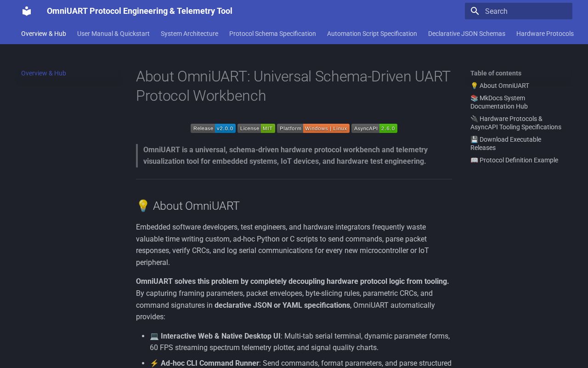588x368 pixels.
Task: Click the Release v2.0.0 badge
Action: coord(213,128)
